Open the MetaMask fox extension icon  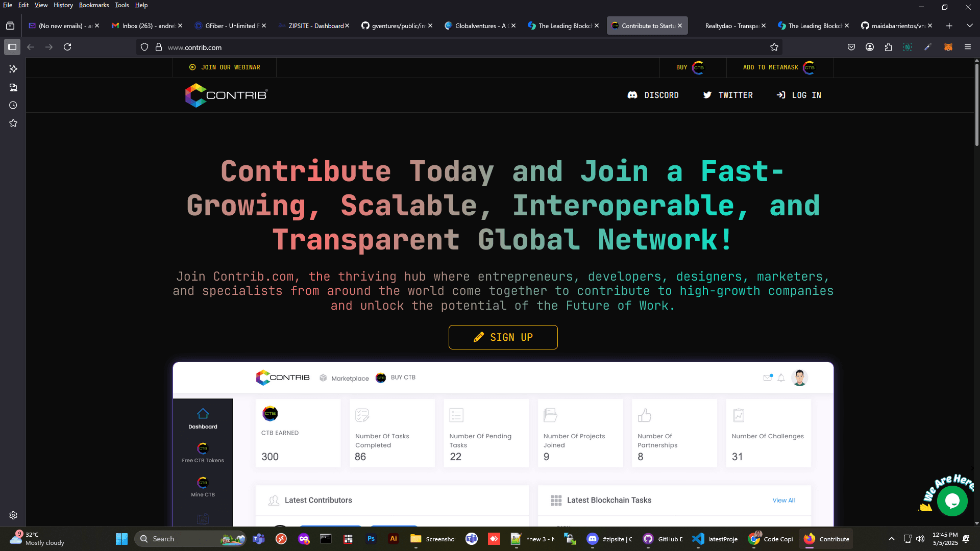tap(948, 47)
